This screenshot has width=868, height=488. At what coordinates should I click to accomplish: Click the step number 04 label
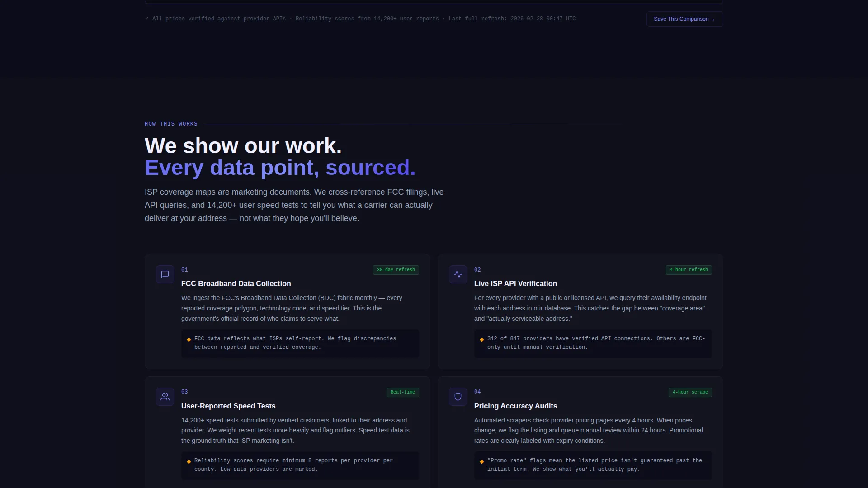[477, 392]
